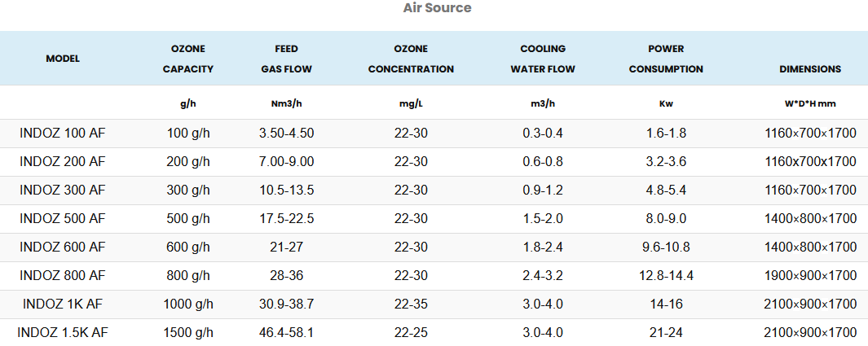Click the 1900×900×1700 dimensions cell
Screen dimensions: 868x346
(x=810, y=275)
